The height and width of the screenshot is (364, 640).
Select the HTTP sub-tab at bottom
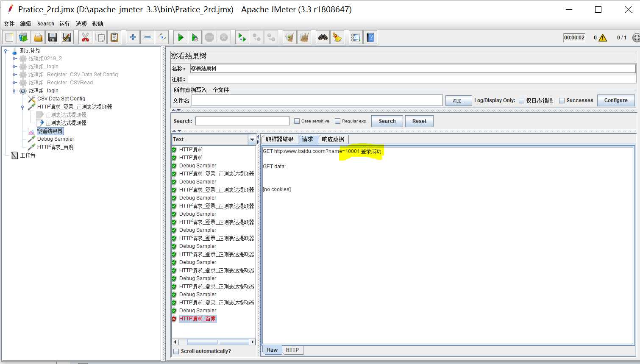(292, 350)
